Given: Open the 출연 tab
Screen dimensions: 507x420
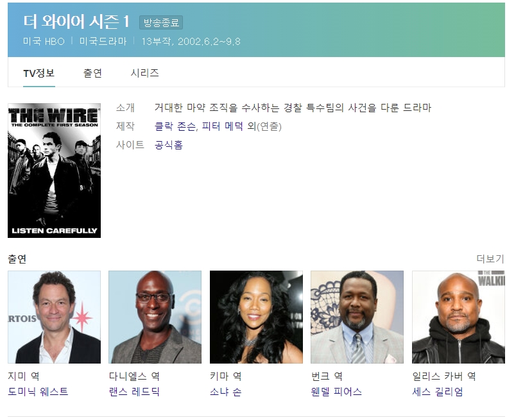Looking at the screenshot, I should pos(92,73).
